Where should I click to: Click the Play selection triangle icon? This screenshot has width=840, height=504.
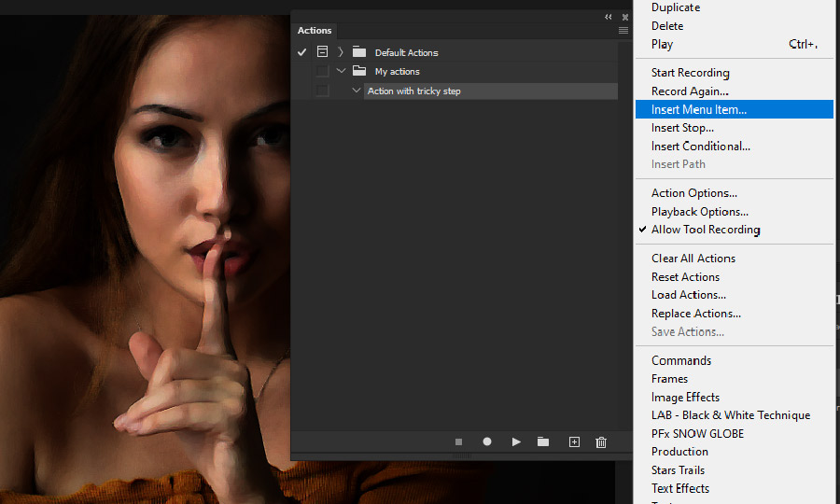pyautogui.click(x=516, y=442)
